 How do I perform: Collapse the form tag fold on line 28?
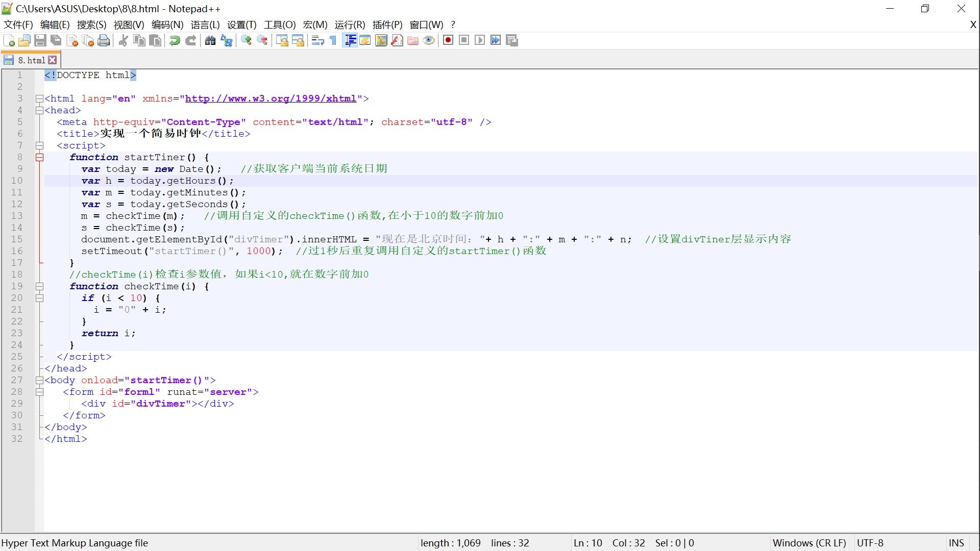(x=39, y=392)
